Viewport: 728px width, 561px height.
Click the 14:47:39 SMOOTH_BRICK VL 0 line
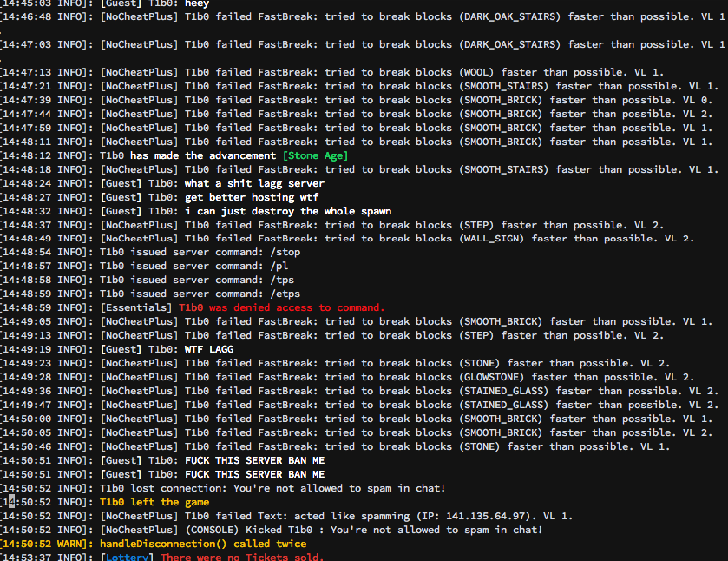pyautogui.click(x=357, y=101)
